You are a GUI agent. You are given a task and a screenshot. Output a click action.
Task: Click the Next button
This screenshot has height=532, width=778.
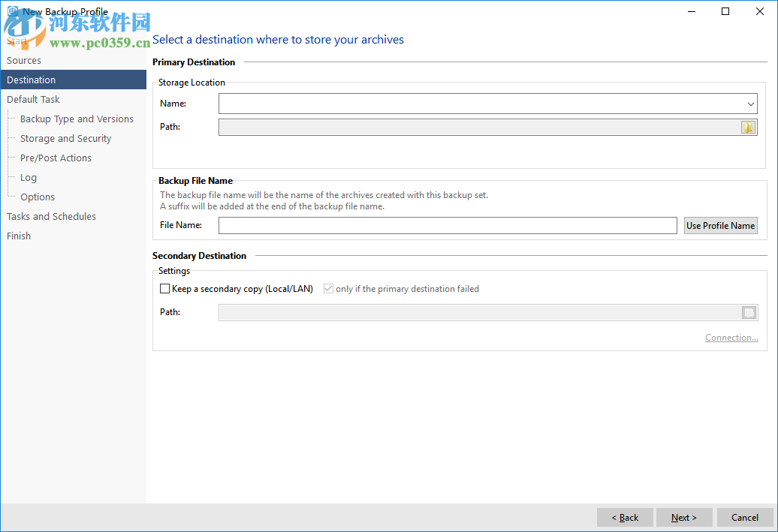pyautogui.click(x=684, y=518)
